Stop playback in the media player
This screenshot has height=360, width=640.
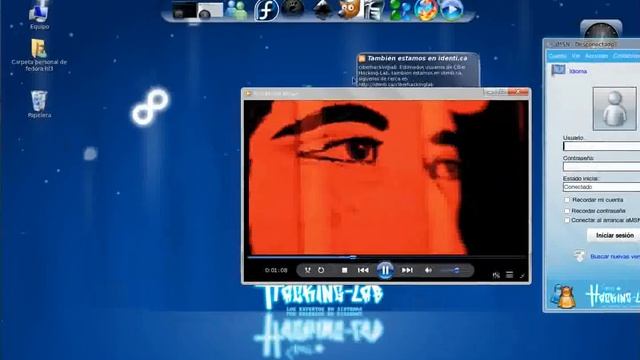pos(344,270)
